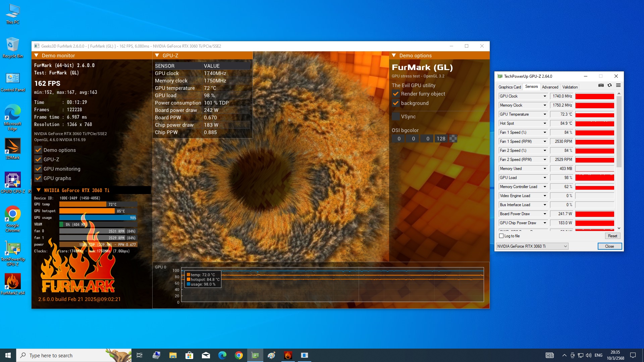
Task: Open ENG language selector in tray
Action: pos(598,355)
